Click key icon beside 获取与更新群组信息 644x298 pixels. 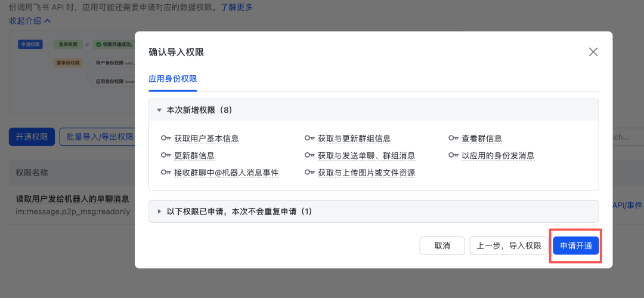(x=309, y=139)
